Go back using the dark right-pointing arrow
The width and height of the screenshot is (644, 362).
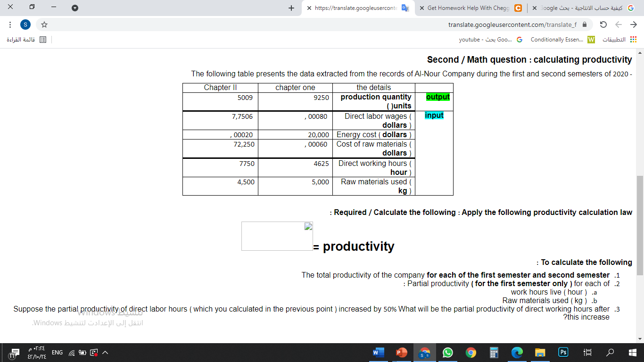[633, 25]
